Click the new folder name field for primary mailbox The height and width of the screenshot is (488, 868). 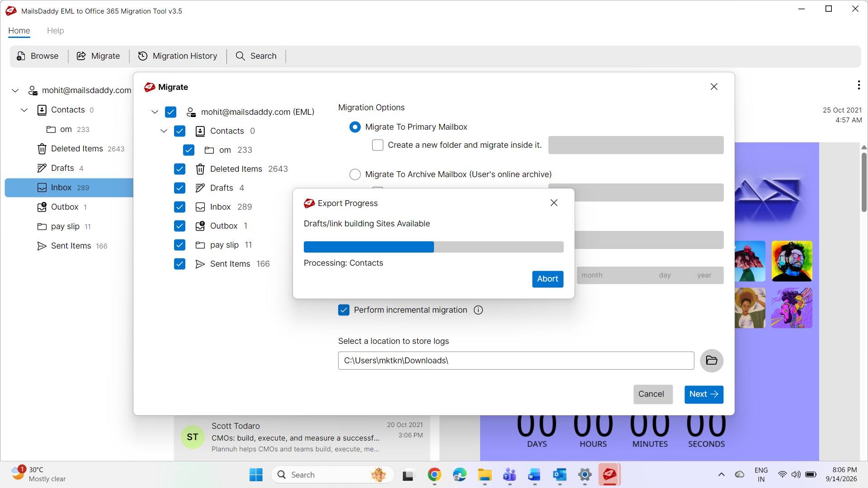pos(636,145)
